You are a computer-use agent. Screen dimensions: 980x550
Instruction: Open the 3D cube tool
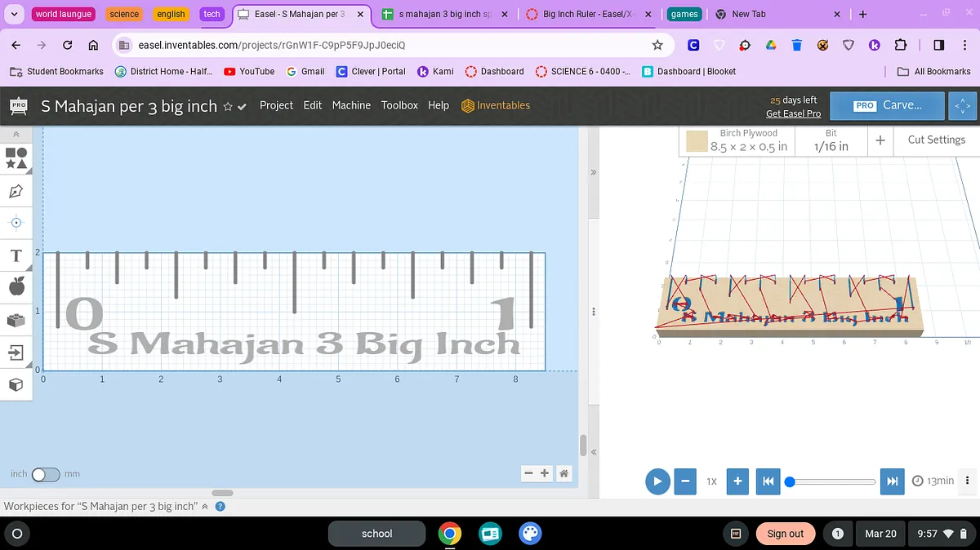tap(16, 384)
